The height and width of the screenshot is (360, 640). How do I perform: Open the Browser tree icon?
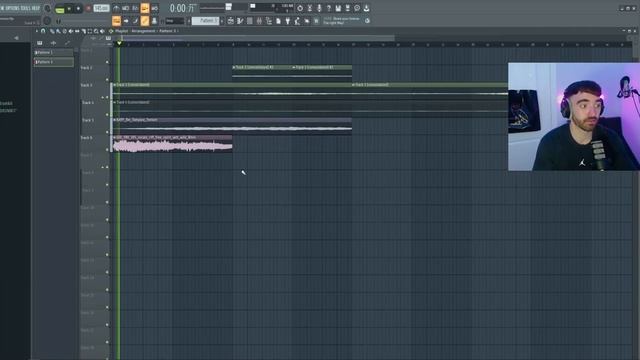coord(269,21)
